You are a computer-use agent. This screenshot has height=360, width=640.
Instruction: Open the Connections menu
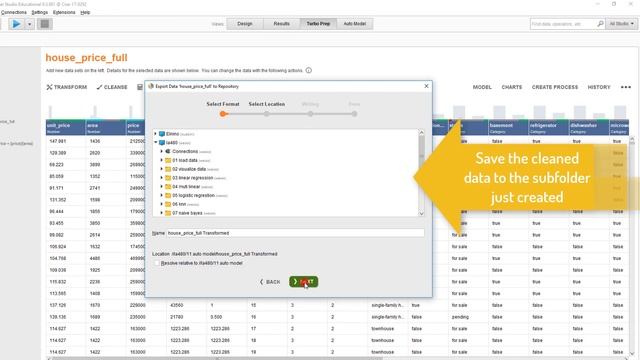(x=13, y=12)
